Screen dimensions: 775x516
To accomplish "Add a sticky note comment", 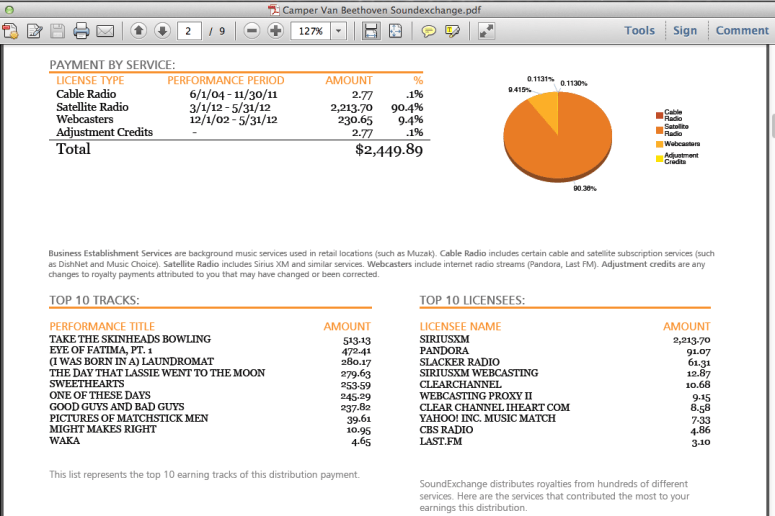I will [x=428, y=31].
